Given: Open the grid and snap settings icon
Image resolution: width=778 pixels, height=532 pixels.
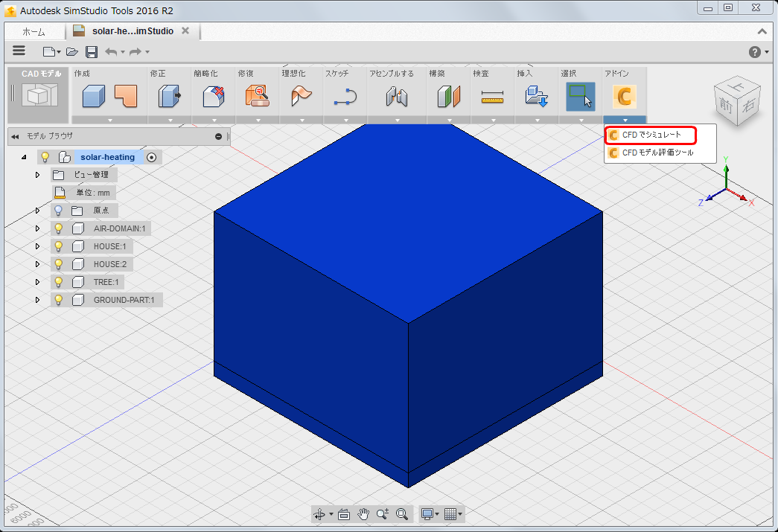Looking at the screenshot, I should [x=450, y=514].
